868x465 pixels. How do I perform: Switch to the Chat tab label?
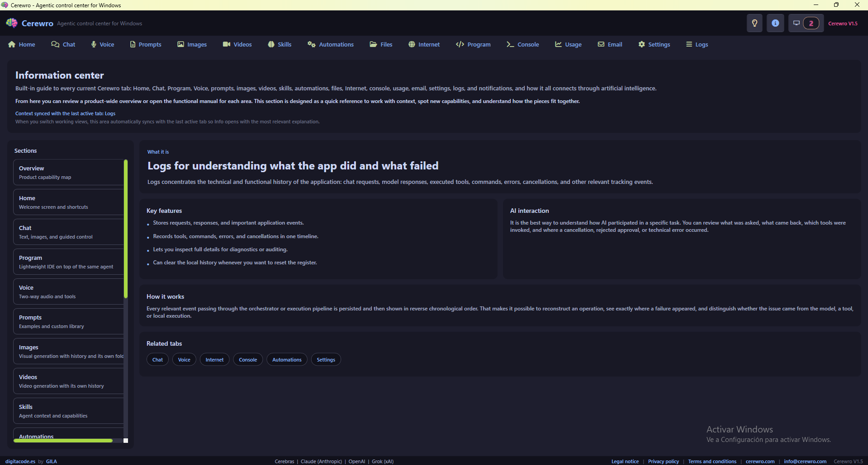[69, 44]
